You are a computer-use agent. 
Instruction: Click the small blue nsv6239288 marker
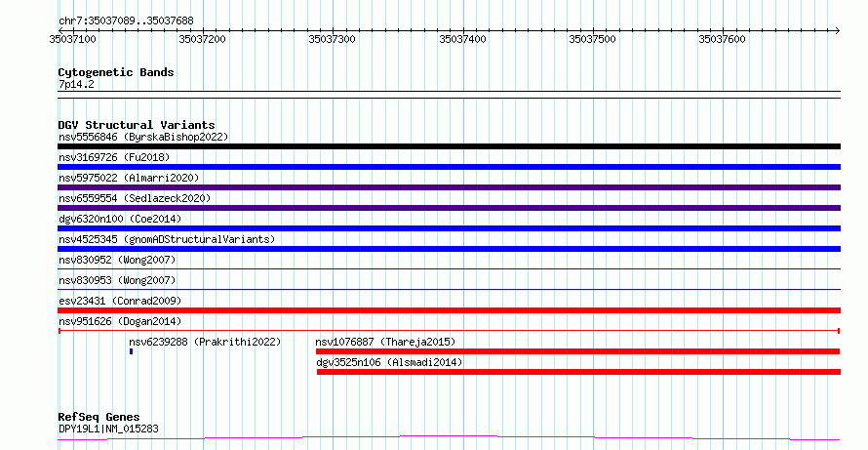pyautogui.click(x=132, y=351)
